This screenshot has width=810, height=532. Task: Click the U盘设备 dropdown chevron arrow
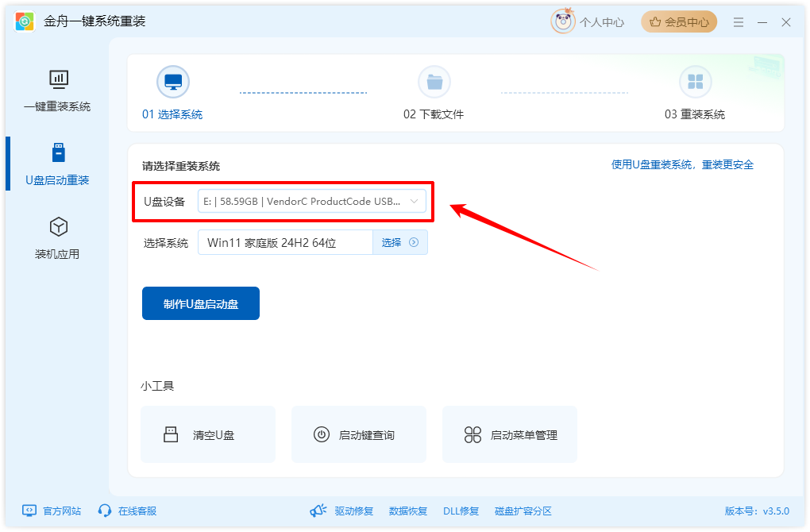[x=414, y=202]
